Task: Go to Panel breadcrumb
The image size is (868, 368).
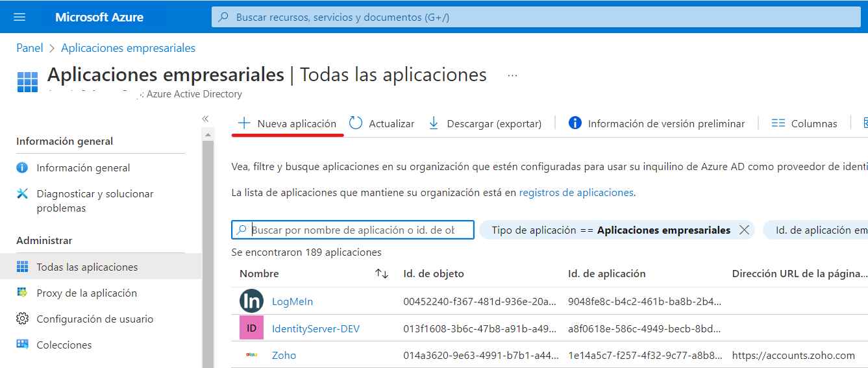Action: 30,48
